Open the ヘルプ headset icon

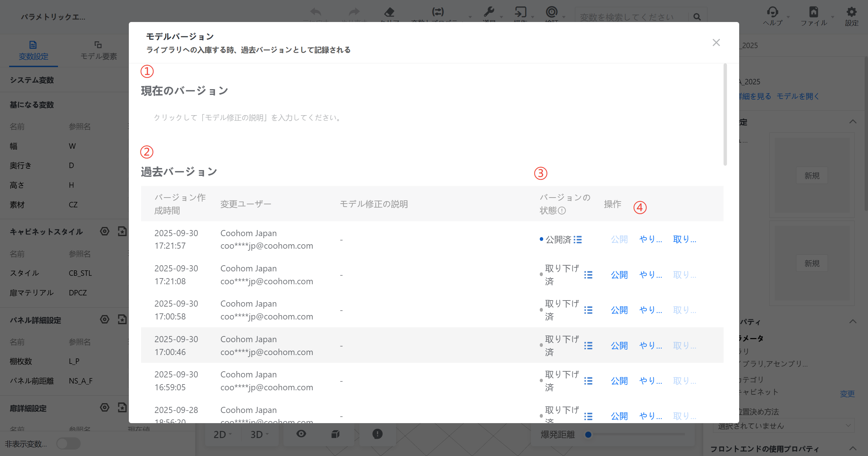773,12
